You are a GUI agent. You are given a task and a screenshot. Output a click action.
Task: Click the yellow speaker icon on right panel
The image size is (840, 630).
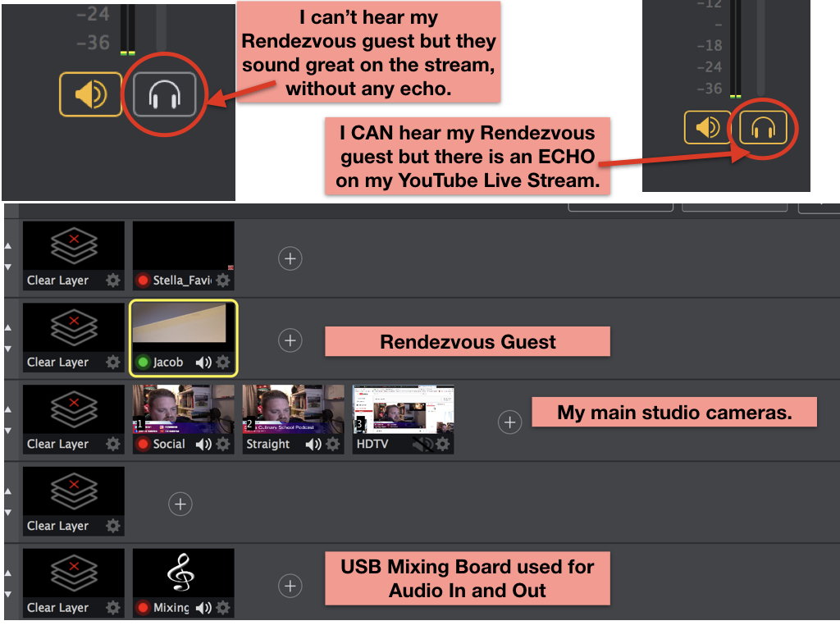pos(707,128)
